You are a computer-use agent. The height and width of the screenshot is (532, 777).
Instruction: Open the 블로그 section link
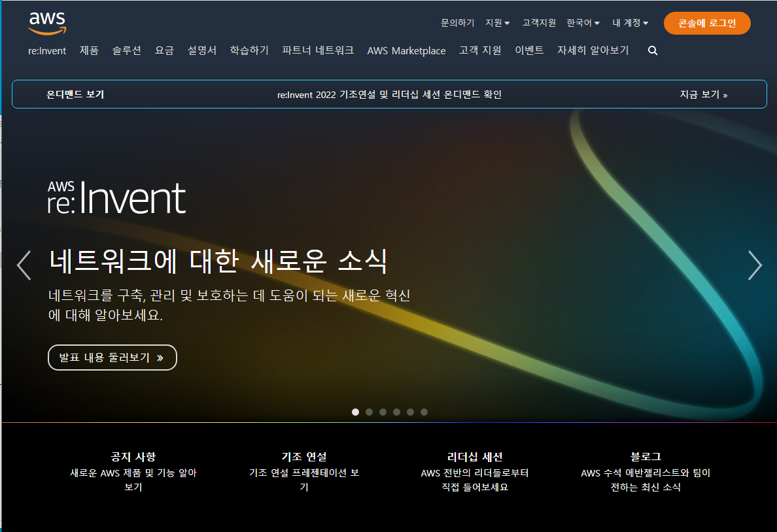(x=646, y=457)
